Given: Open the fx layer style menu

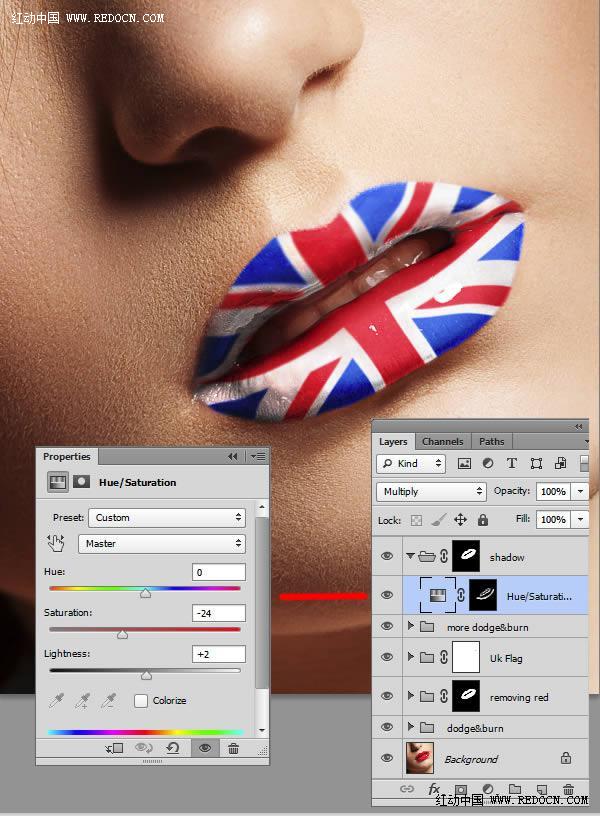Looking at the screenshot, I should [x=433, y=789].
